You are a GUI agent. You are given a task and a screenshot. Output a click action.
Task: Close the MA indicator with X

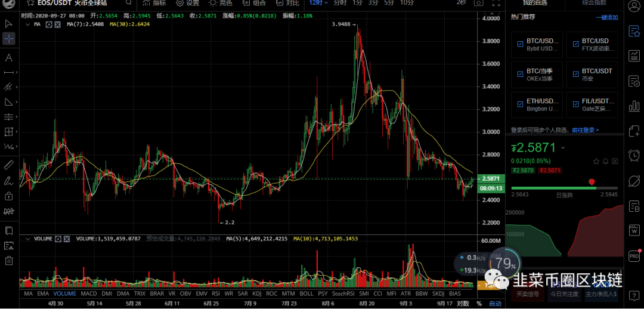57,24
